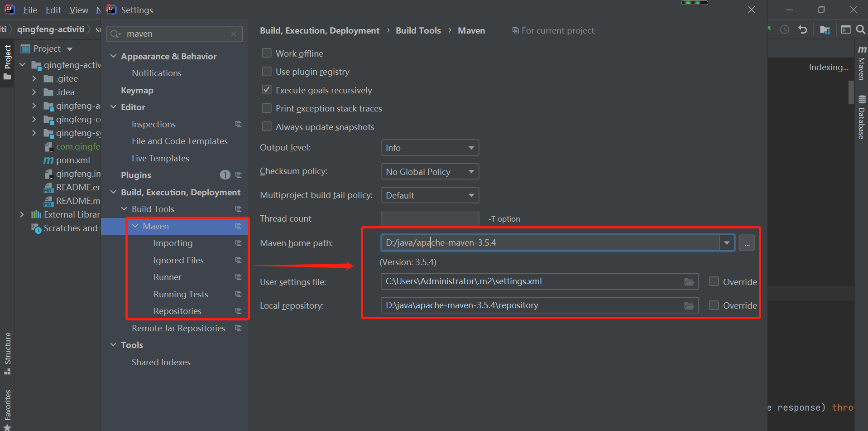Click the editor vertical scrollbar
The image size is (868, 431).
click(x=851, y=93)
